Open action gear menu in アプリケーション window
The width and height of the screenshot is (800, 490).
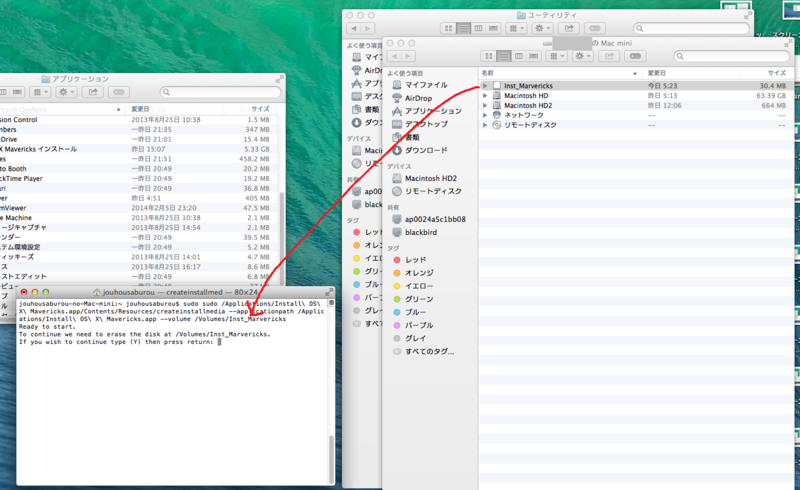66,92
